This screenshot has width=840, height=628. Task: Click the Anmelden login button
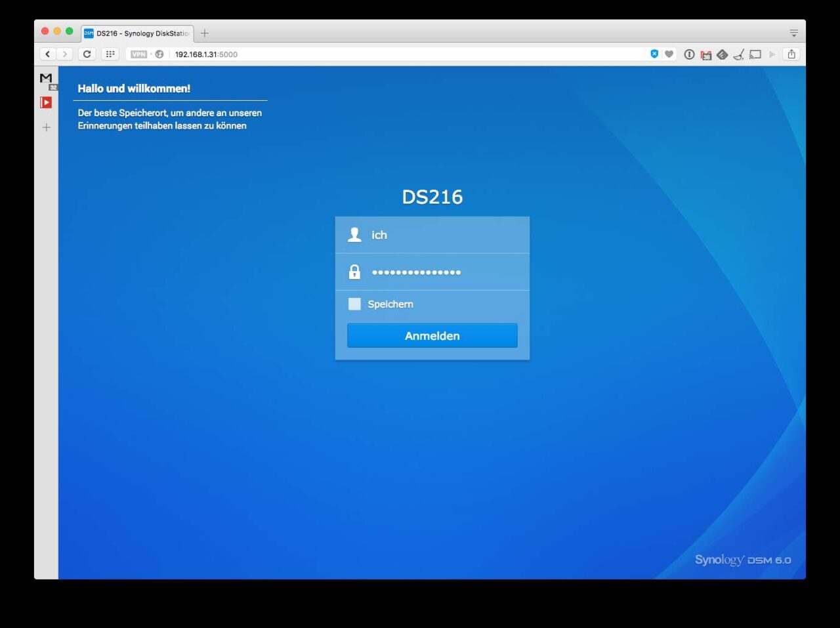432,335
